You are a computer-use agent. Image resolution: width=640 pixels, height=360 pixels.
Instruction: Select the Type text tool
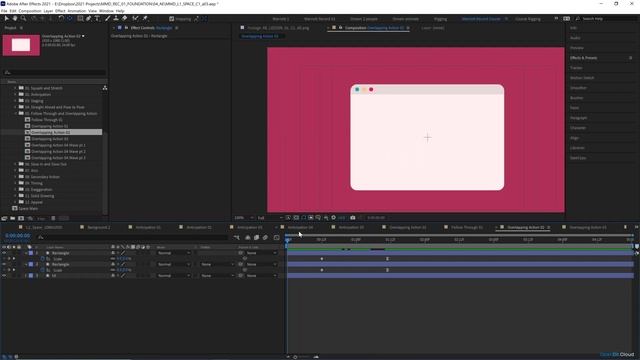pyautogui.click(x=97, y=18)
